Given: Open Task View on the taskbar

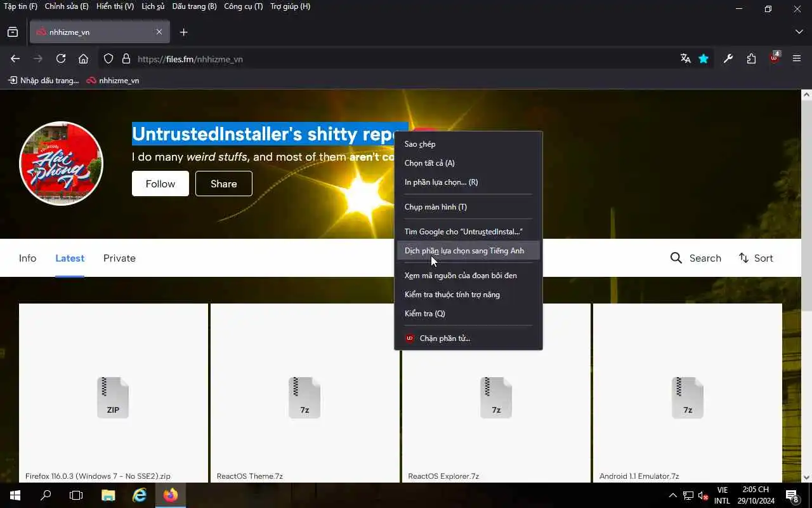Looking at the screenshot, I should click(76, 495).
